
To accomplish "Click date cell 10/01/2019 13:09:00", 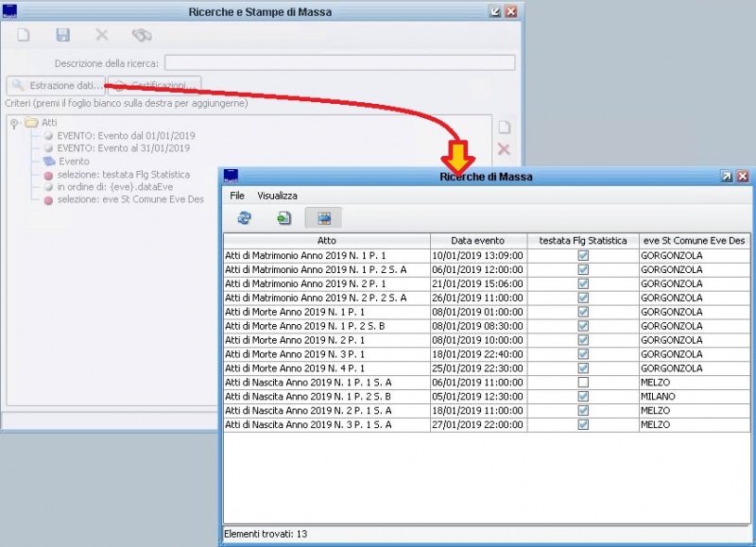I will (x=478, y=255).
